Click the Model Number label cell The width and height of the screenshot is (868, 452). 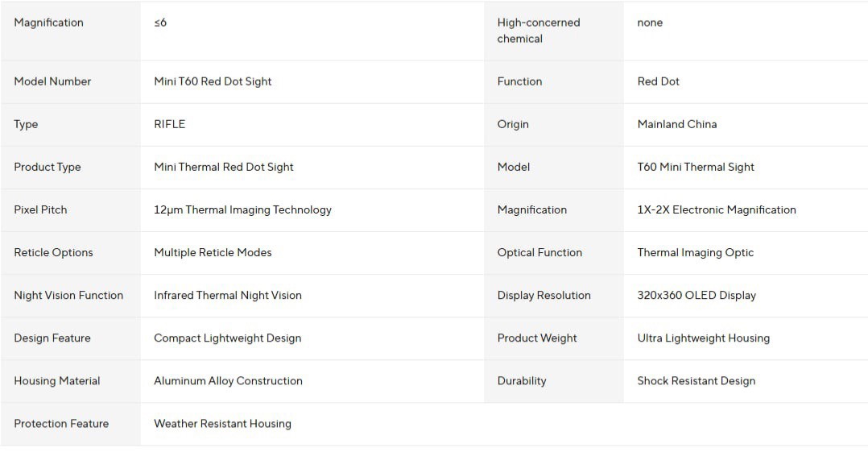pos(70,81)
